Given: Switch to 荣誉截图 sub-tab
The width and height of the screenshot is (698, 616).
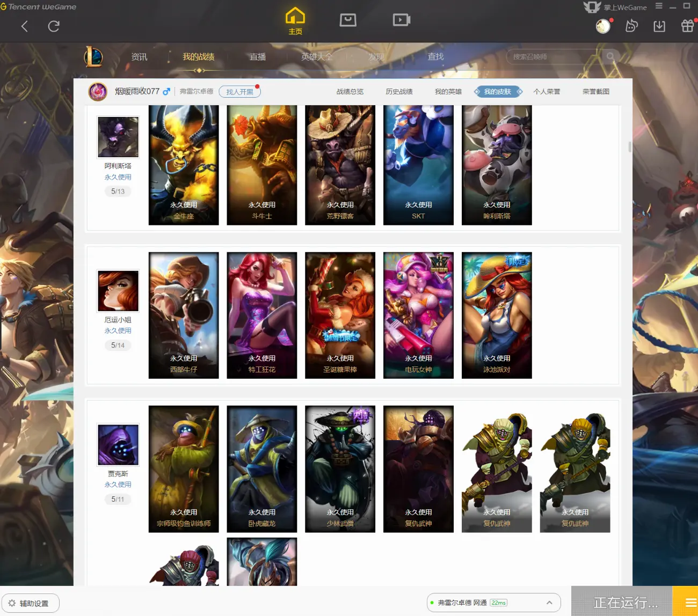Looking at the screenshot, I should point(596,92).
